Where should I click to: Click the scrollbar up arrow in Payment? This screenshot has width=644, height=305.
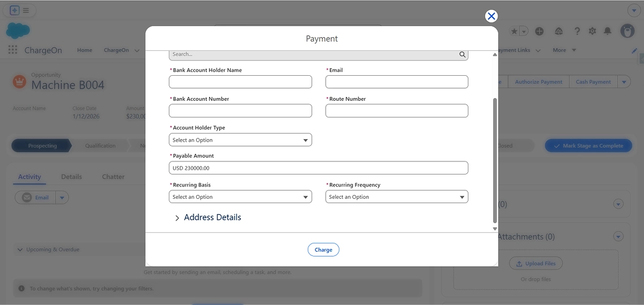pos(495,54)
